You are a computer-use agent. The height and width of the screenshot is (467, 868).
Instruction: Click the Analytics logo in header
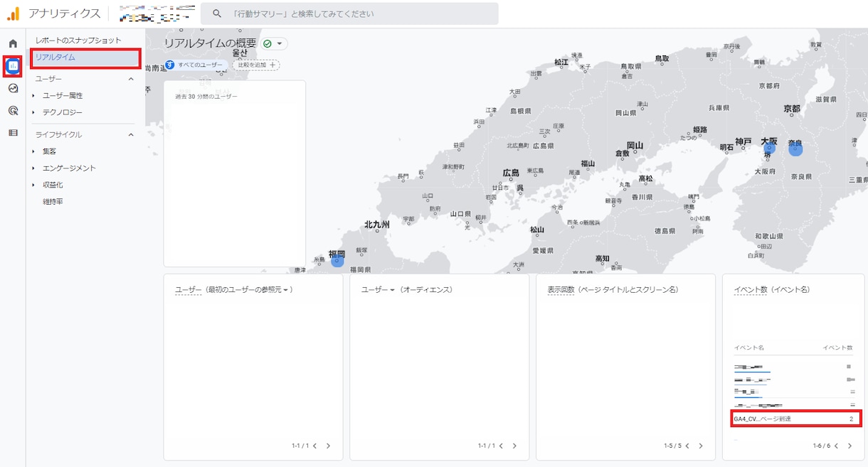tap(13, 14)
